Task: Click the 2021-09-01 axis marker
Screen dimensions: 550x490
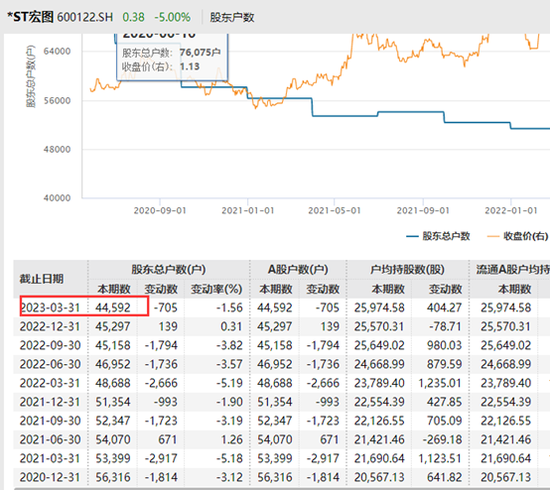Action: [423, 210]
